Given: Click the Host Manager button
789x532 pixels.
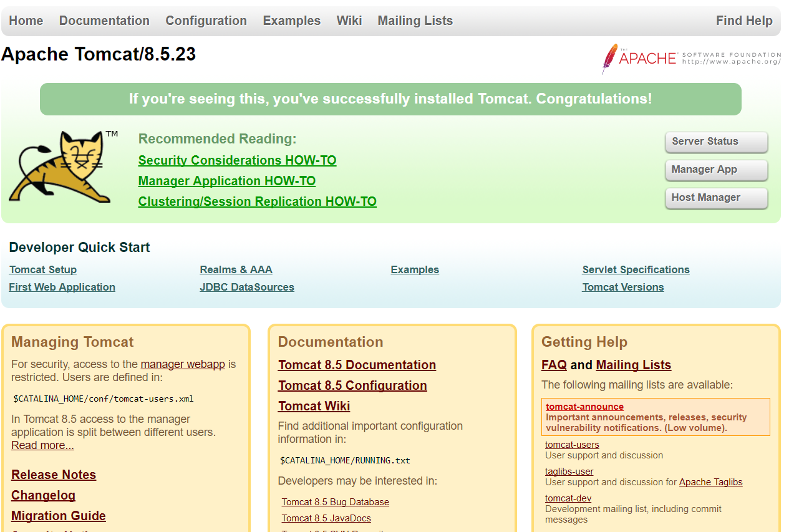Looking at the screenshot, I should [717, 198].
